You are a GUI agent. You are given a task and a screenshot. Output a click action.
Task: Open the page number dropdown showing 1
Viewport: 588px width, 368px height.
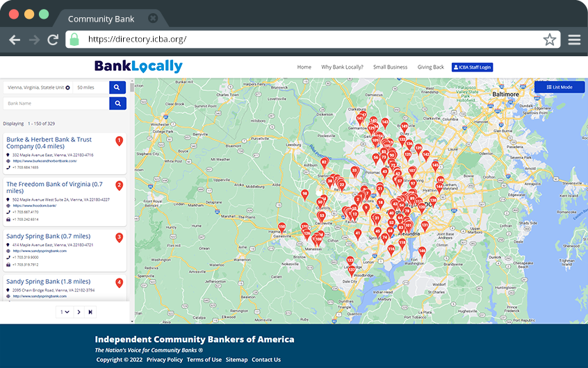[65, 312]
